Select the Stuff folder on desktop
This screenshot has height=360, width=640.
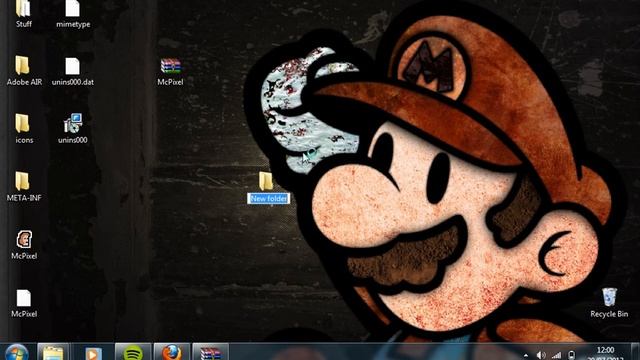23,13
